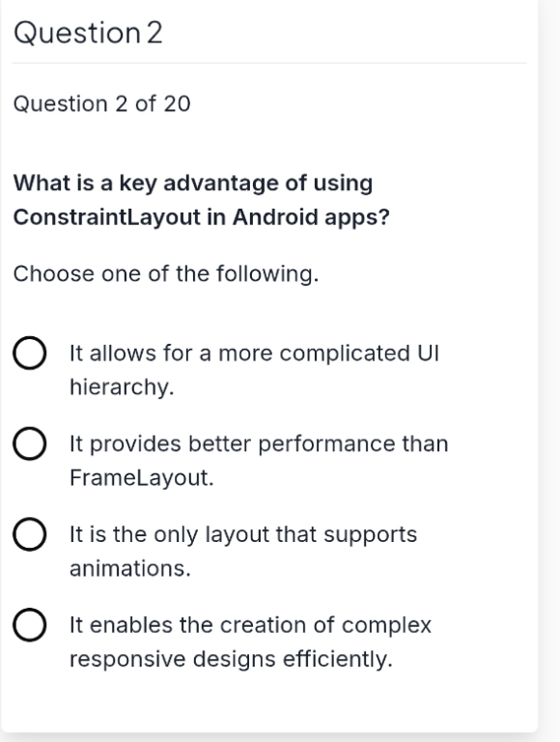
Task: Click the 'Question 2 of 20' progress text
Action: click(101, 103)
